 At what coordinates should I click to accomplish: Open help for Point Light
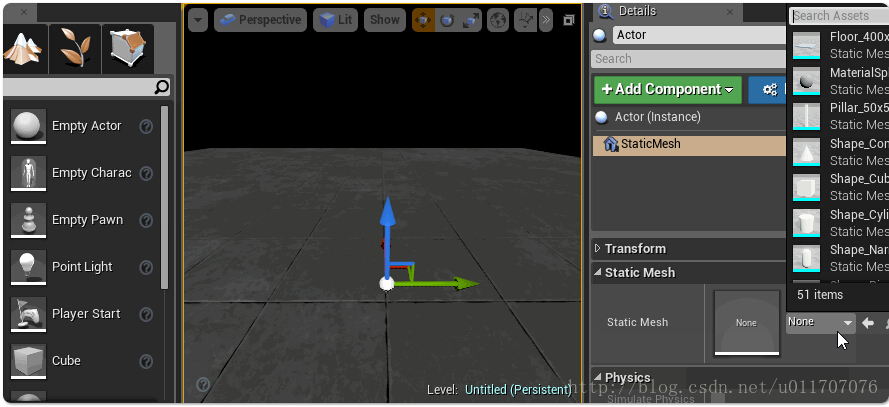click(146, 267)
